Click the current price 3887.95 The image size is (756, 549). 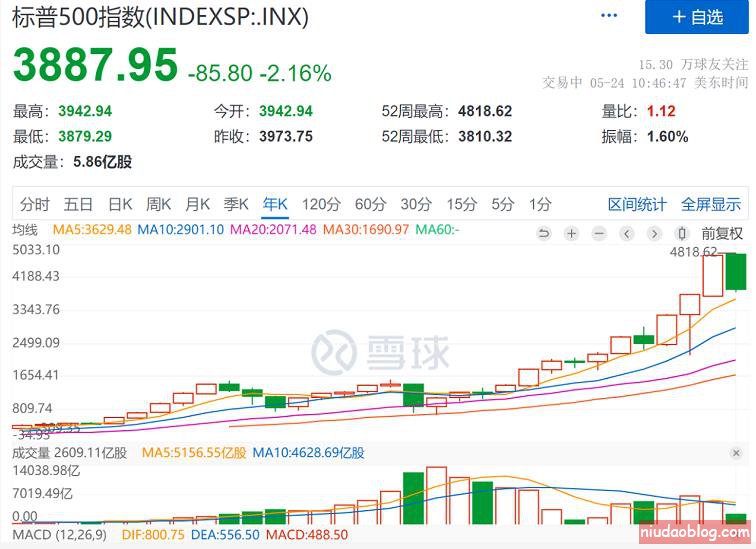coord(95,64)
